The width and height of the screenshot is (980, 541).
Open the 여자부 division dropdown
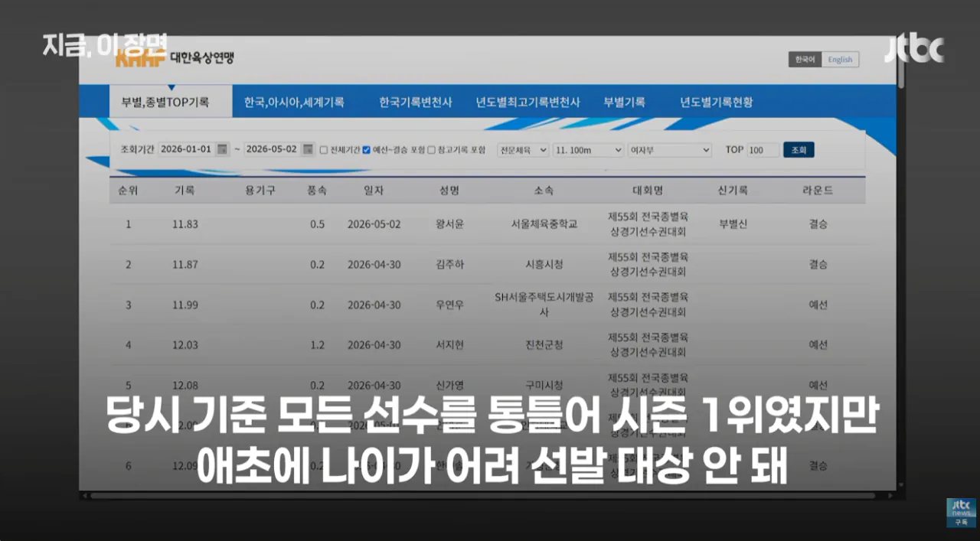[669, 150]
